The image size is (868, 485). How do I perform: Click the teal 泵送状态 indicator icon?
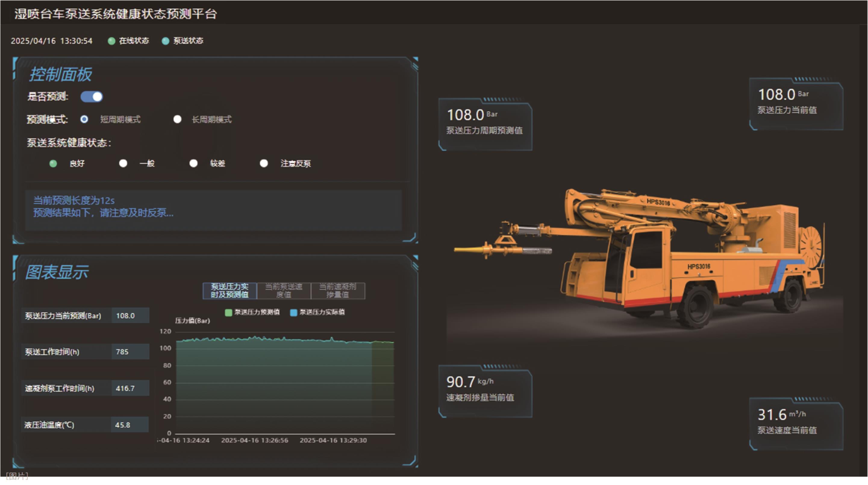(165, 41)
